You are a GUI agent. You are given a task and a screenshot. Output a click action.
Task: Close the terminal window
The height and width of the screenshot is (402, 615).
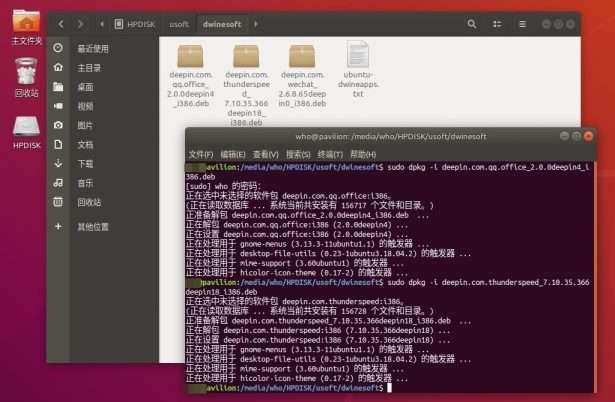[588, 136]
